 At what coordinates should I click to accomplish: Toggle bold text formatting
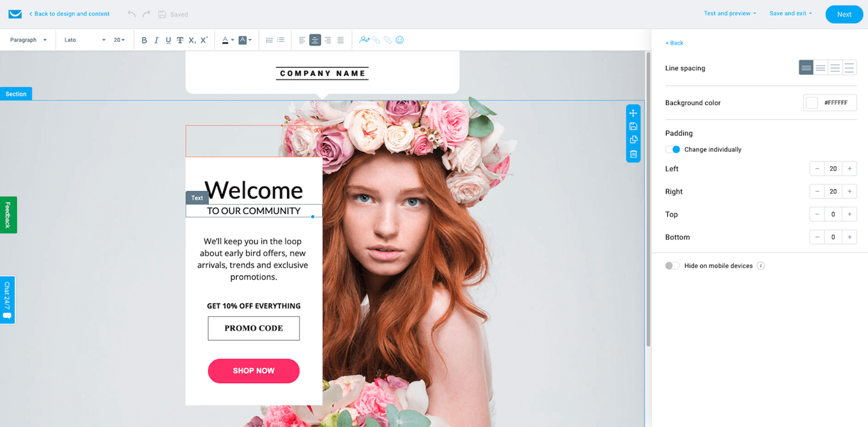tap(144, 40)
